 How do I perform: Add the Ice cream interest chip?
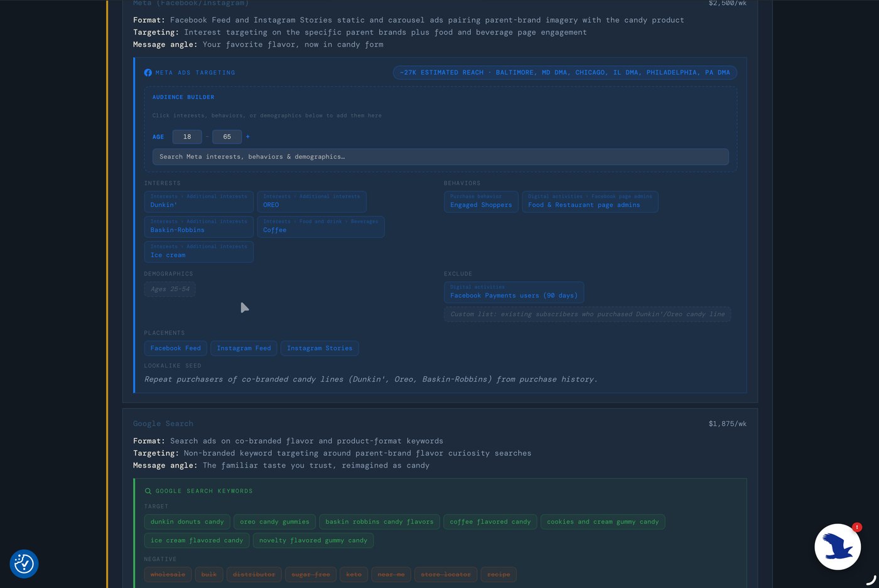click(x=199, y=252)
